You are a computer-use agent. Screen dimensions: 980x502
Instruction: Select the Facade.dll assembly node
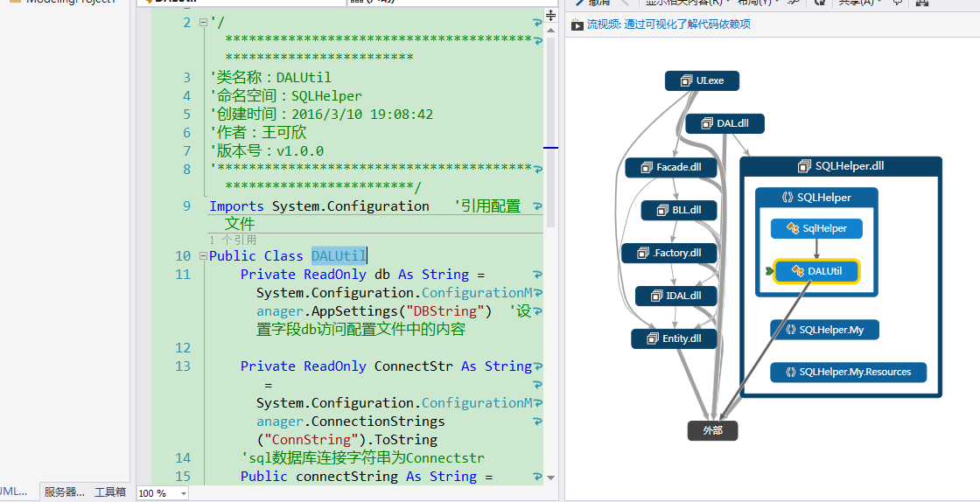pos(671,167)
